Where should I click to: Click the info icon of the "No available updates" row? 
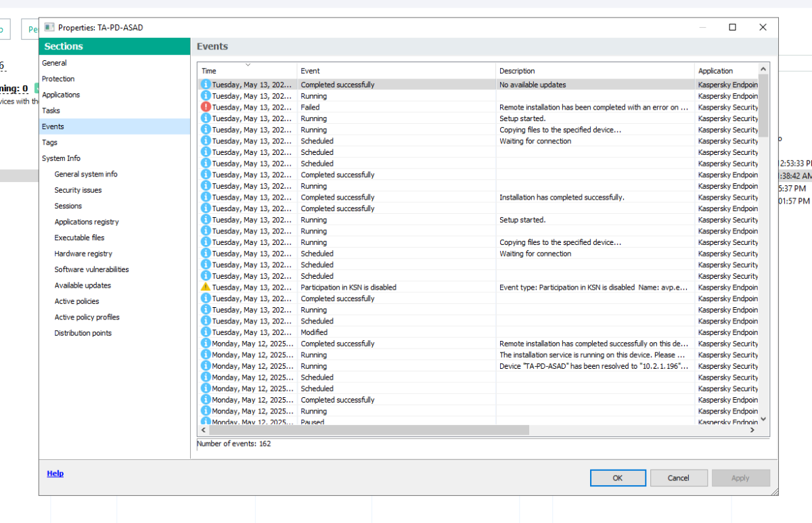tap(206, 85)
